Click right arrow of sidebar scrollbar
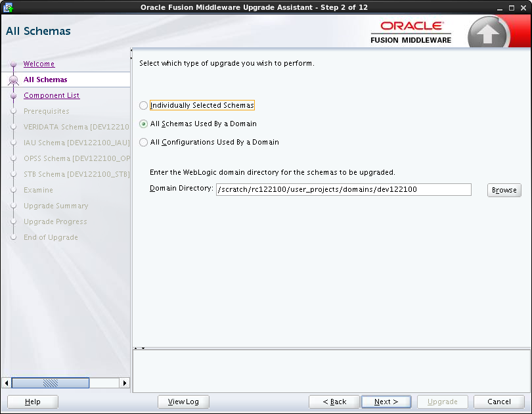This screenshot has width=532, height=414. 125,382
